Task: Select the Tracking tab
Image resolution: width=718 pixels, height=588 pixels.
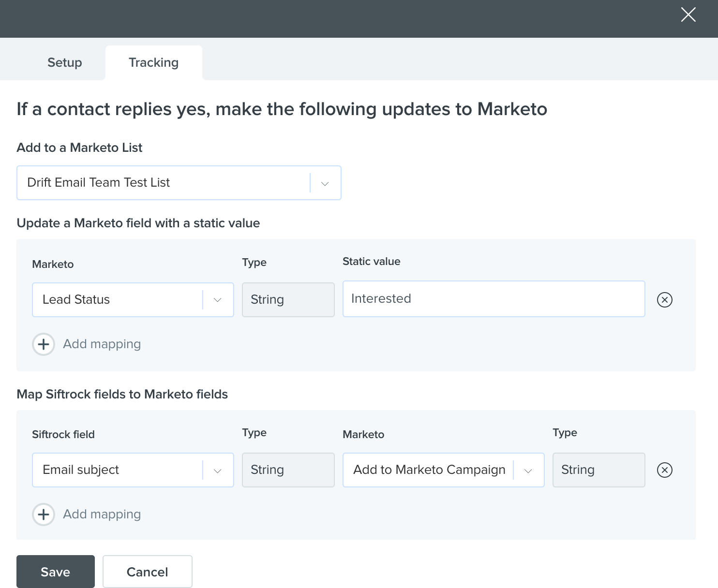Action: pyautogui.click(x=154, y=63)
